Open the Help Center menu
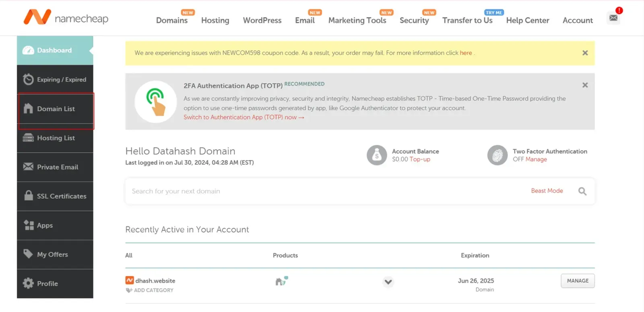Viewport: 644px width, 312px height. tap(528, 20)
